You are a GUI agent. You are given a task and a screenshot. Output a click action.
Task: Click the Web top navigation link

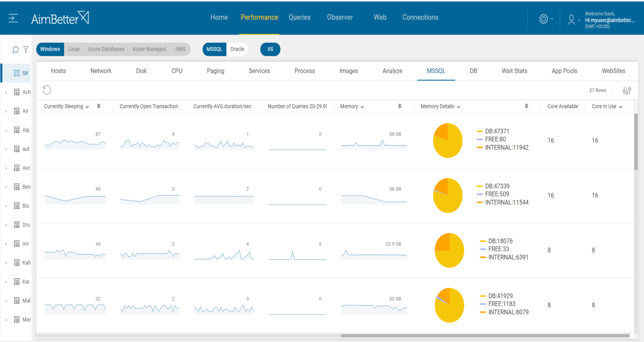[380, 17]
